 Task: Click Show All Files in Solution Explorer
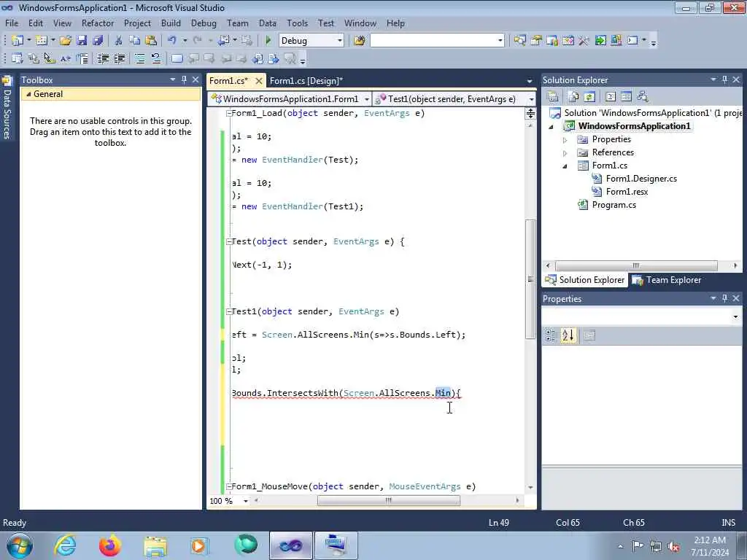pyautogui.click(x=573, y=97)
